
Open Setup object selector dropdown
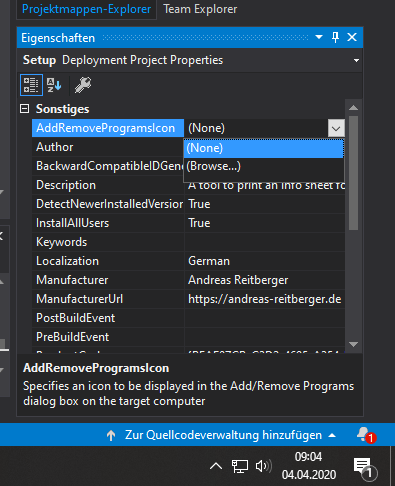356,60
